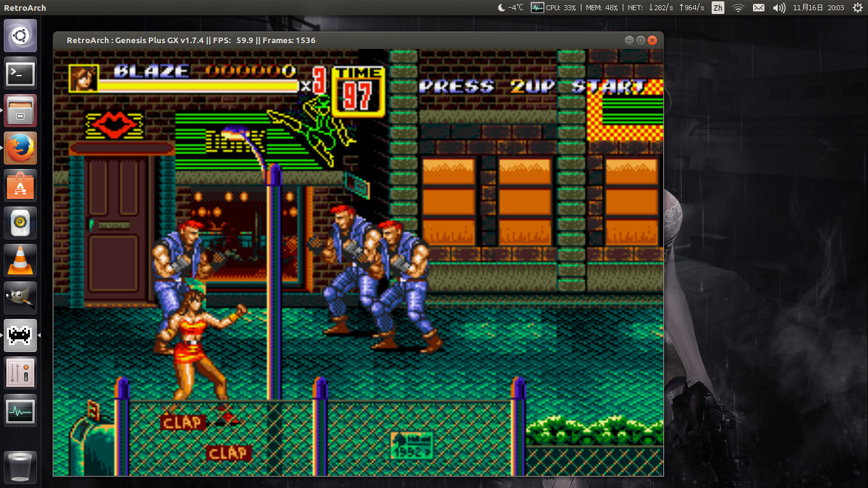
Task: Minimize the RetroArch window
Action: (x=629, y=40)
